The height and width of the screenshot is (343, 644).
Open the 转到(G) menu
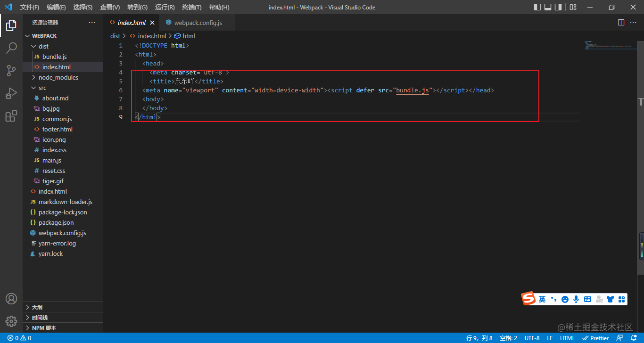[137, 7]
